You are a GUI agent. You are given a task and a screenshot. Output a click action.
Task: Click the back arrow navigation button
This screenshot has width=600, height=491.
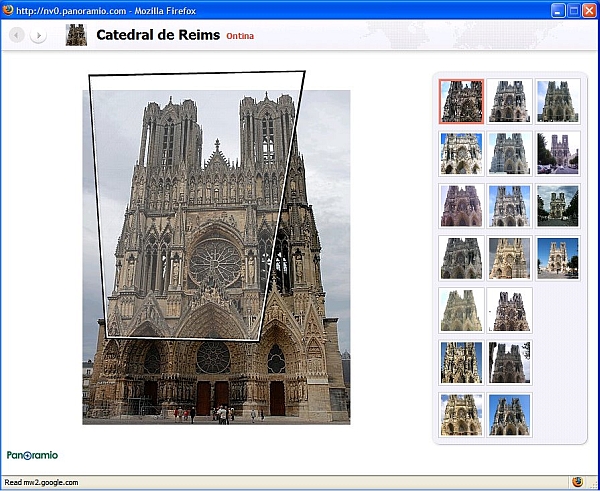16,35
